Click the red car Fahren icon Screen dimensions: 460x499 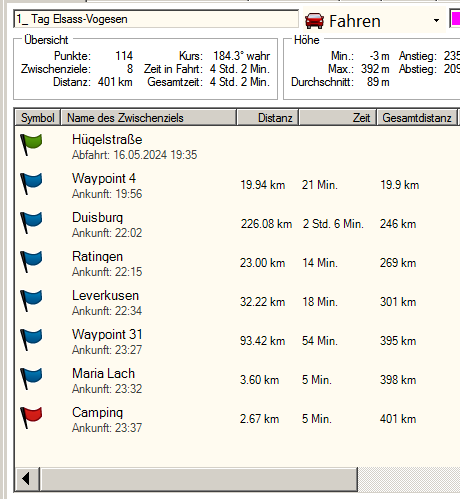(x=314, y=21)
